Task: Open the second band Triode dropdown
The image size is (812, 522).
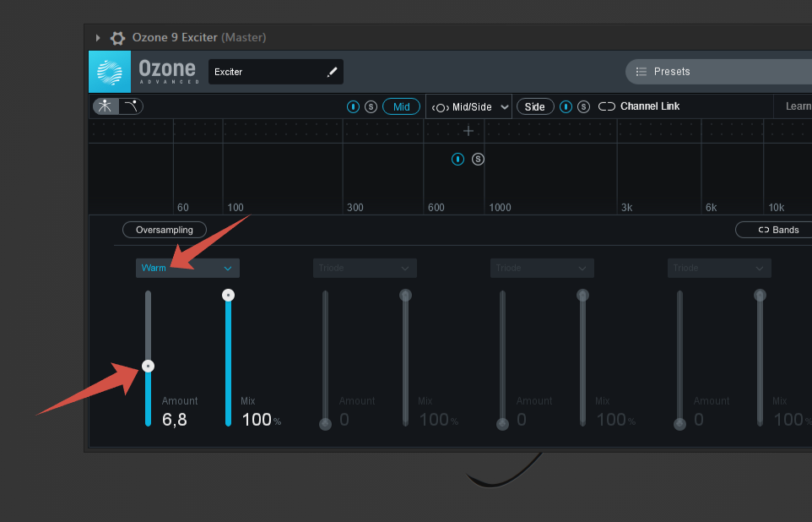Action: click(x=365, y=268)
